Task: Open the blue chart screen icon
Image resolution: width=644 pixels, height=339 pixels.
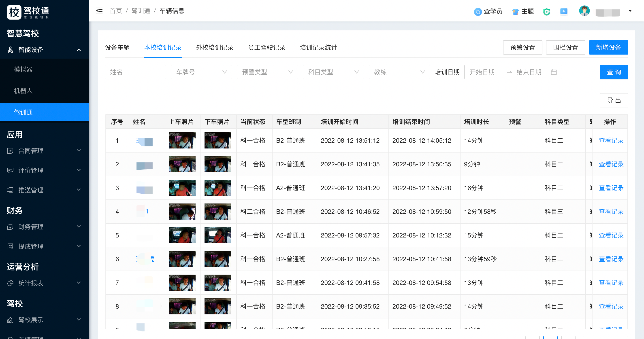Action: pyautogui.click(x=564, y=11)
